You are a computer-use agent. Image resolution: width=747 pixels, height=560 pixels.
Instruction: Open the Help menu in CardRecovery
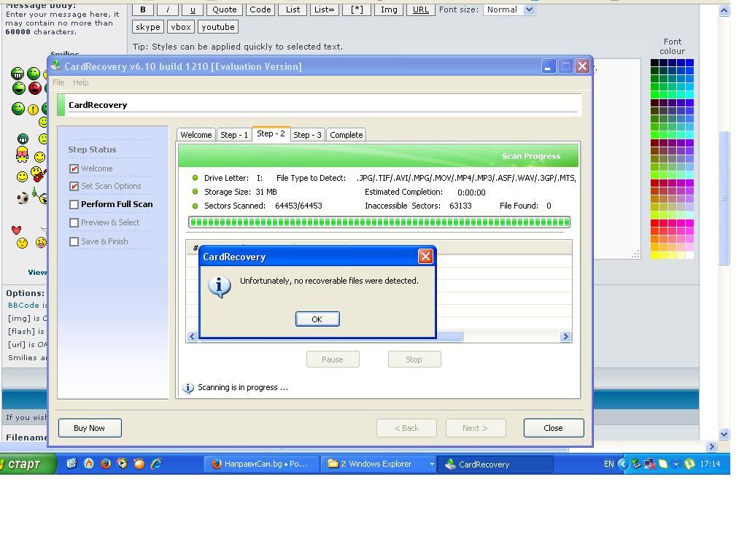(80, 82)
